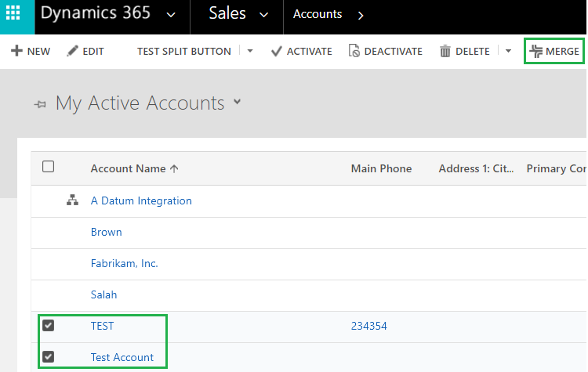Click the My Active Accounts title
588x372 pixels.
point(140,103)
